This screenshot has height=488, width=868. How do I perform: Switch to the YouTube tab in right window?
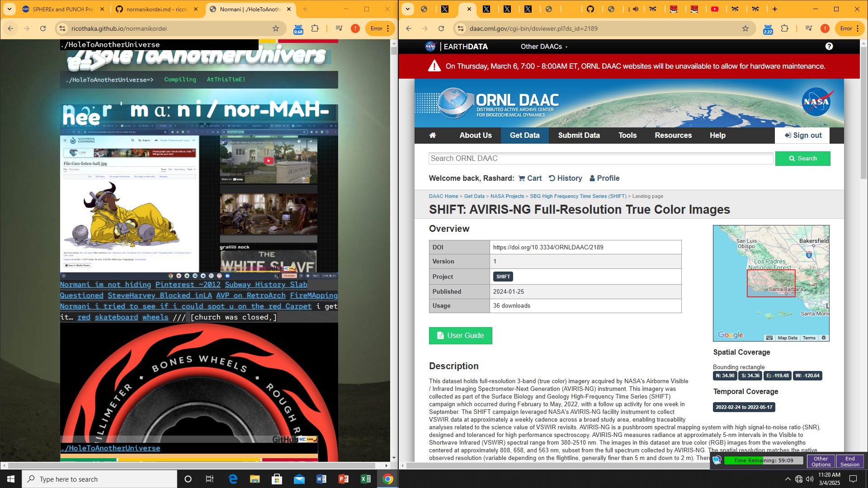coord(715,9)
